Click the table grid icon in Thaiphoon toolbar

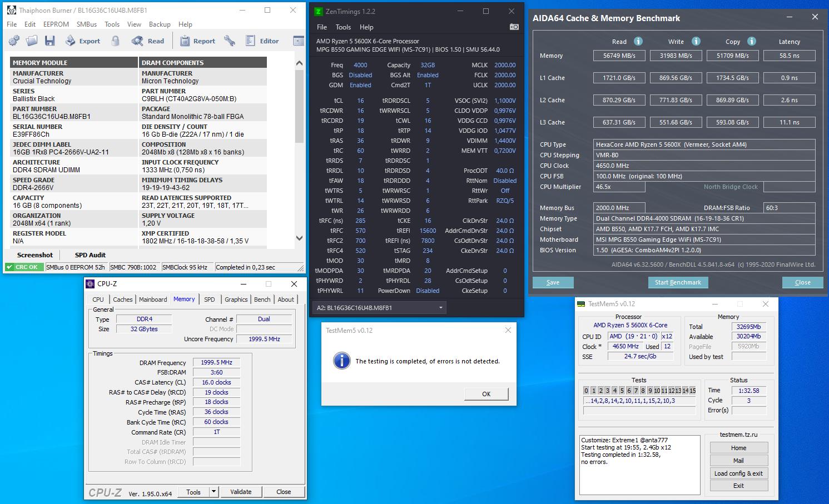[299, 41]
